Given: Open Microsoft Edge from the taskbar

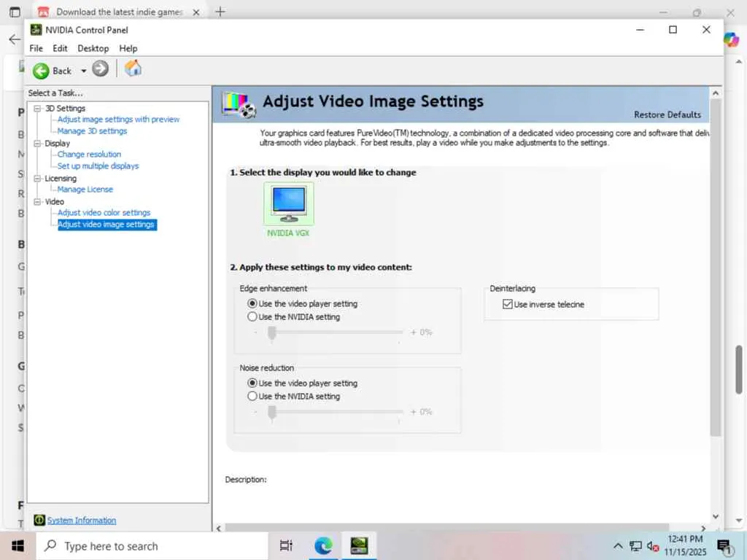Looking at the screenshot, I should [x=323, y=545].
